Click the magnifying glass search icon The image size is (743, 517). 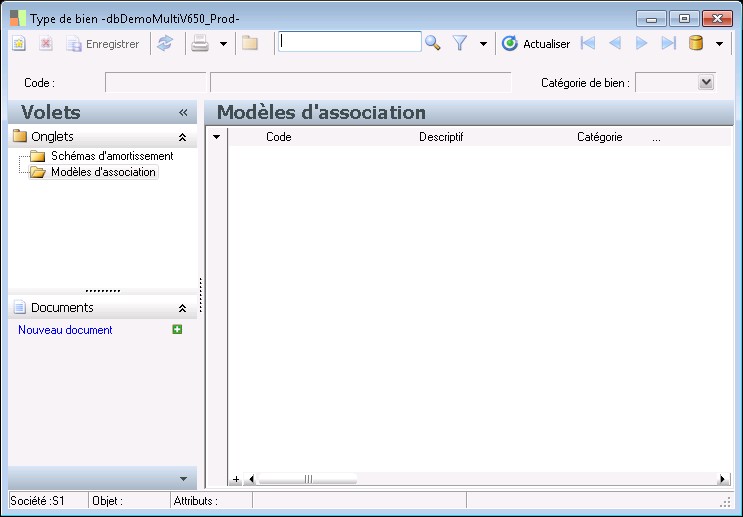click(x=432, y=43)
